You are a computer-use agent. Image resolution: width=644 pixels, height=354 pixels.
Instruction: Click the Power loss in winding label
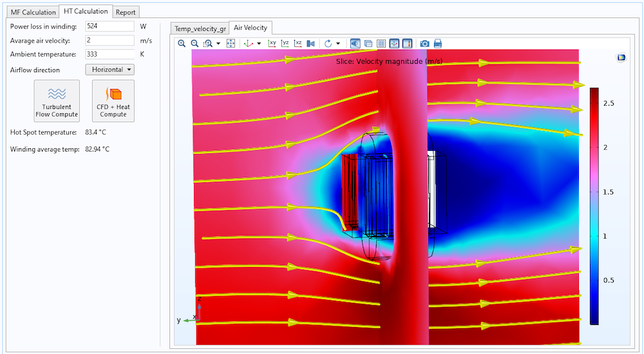tap(44, 26)
